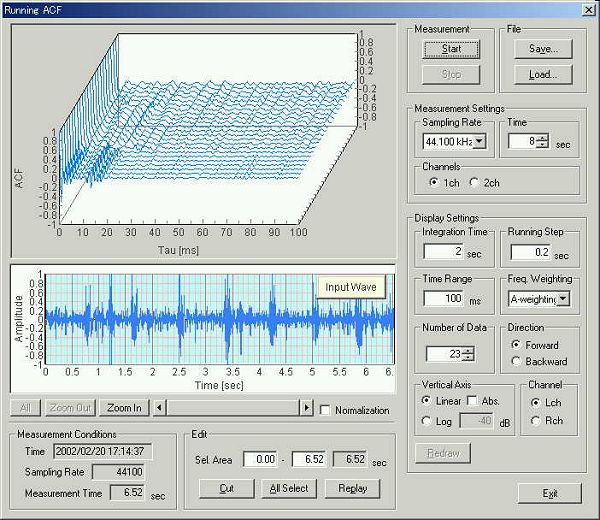
Task: Click the All view button
Action: [25, 408]
